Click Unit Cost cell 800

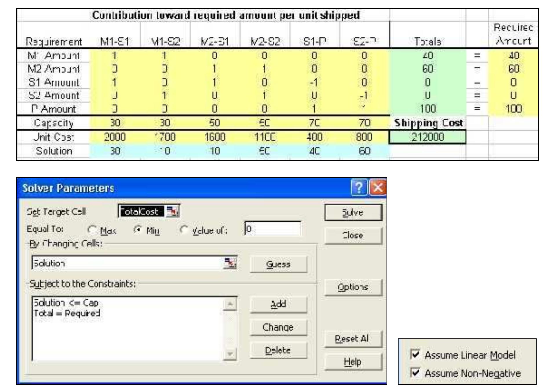click(365, 137)
